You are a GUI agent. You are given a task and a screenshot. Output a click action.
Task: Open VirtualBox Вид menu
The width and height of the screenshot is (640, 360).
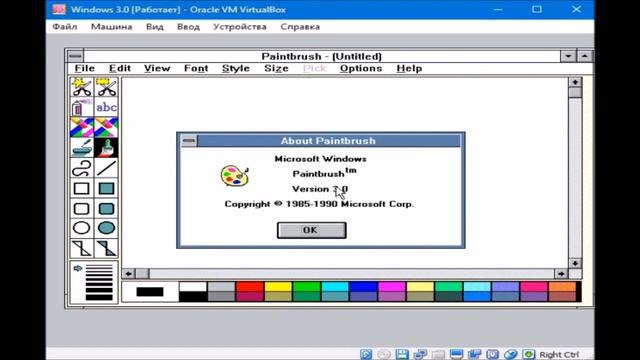[x=155, y=27]
